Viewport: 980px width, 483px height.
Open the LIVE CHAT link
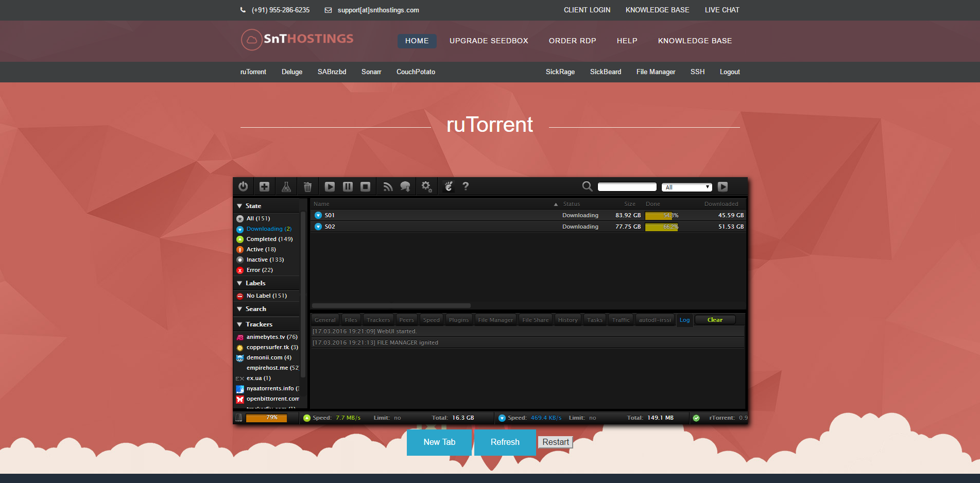[x=722, y=10]
